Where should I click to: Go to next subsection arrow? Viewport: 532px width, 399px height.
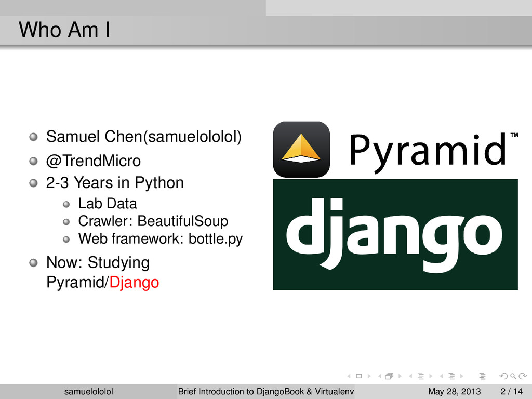(431, 376)
